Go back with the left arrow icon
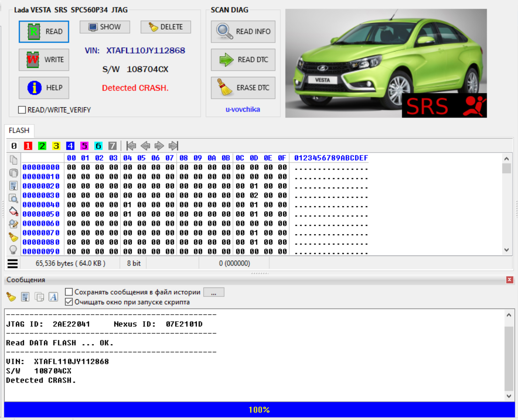The width and height of the screenshot is (518, 420). 145,146
